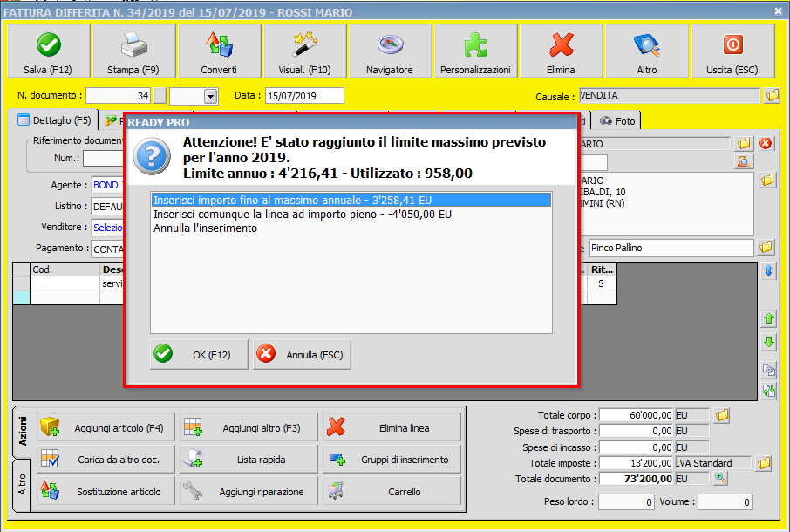This screenshot has height=532, width=790.
Task: Click the Peso lordo field
Action: [x=626, y=501]
